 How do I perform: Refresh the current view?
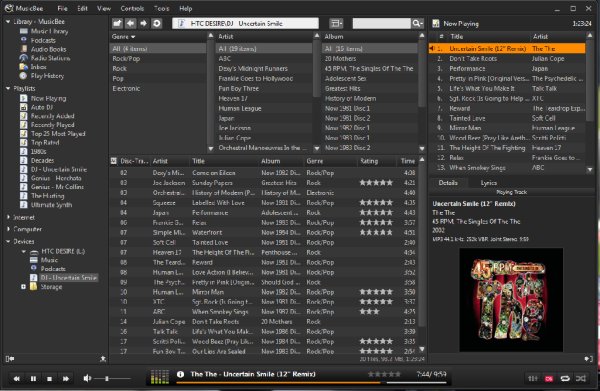tap(157, 23)
